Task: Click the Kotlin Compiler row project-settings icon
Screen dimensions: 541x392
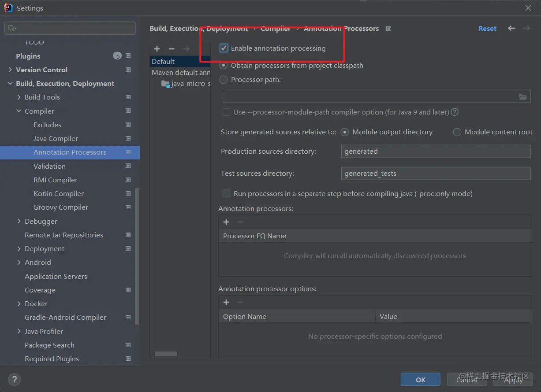Action: coord(128,193)
